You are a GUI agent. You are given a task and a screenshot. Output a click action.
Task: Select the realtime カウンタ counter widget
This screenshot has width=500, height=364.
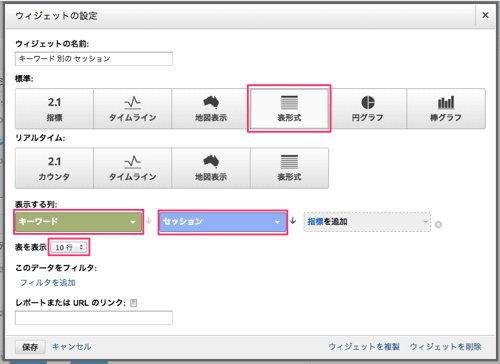click(54, 168)
